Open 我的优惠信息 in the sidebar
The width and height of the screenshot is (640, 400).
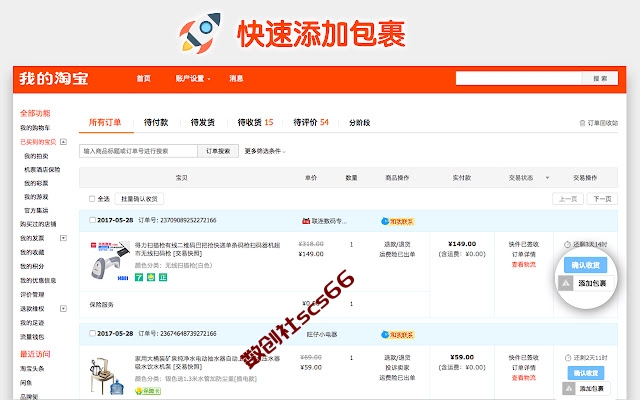pyautogui.click(x=38, y=280)
